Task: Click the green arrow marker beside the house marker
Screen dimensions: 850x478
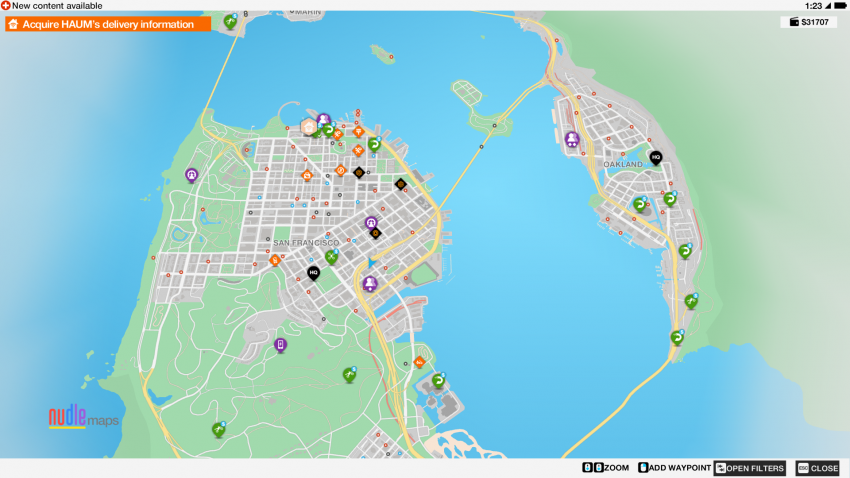Action: tap(328, 131)
